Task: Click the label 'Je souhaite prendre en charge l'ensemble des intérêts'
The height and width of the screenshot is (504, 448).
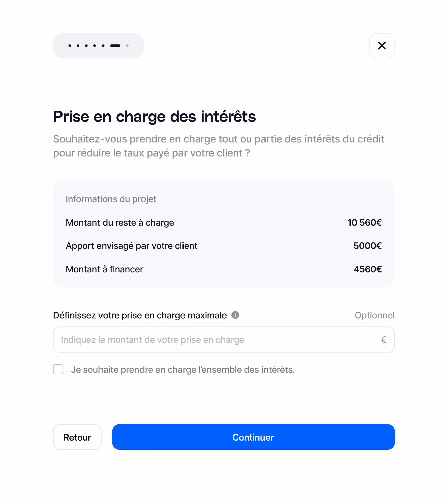Action: [x=183, y=370]
